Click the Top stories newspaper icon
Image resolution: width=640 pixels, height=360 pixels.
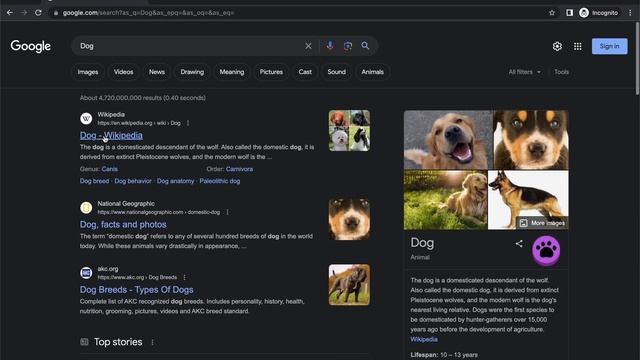(x=84, y=342)
